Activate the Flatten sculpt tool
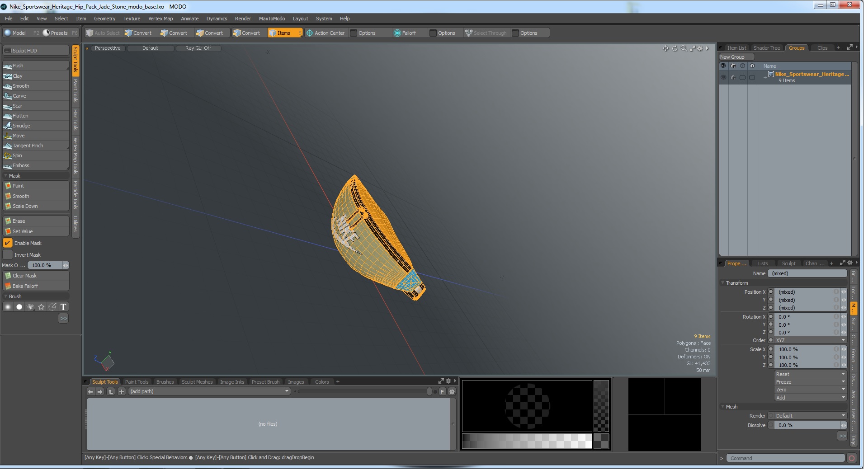 tap(36, 116)
